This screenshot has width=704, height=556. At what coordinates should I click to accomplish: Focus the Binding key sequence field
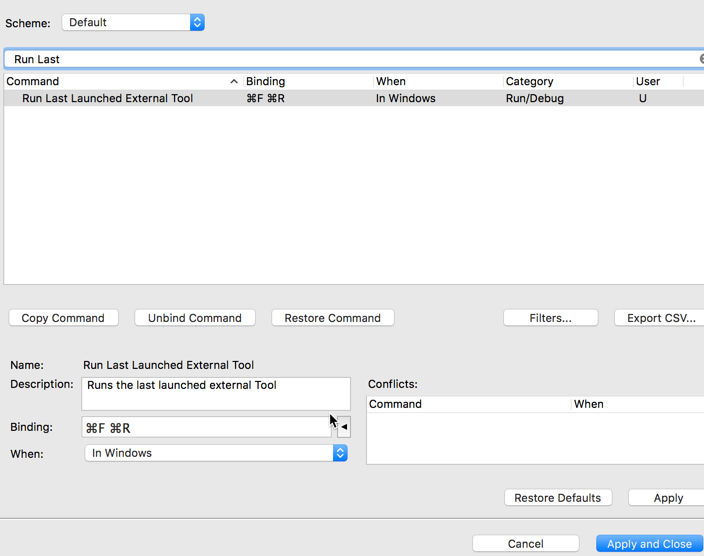pyautogui.click(x=205, y=427)
